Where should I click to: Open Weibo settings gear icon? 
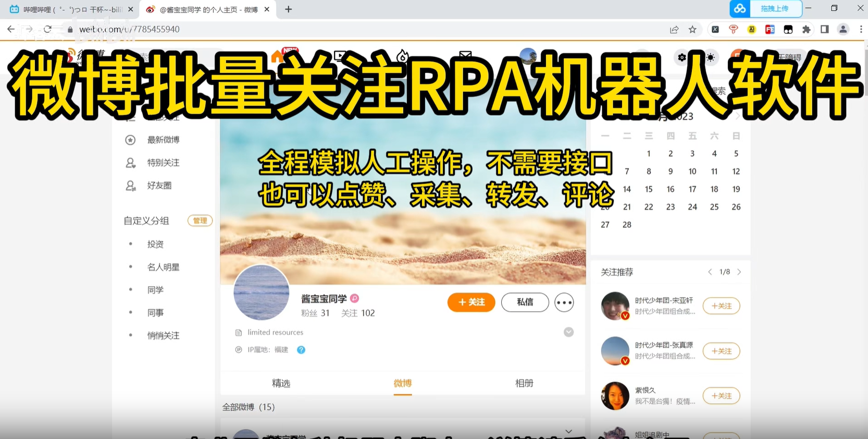(x=682, y=57)
